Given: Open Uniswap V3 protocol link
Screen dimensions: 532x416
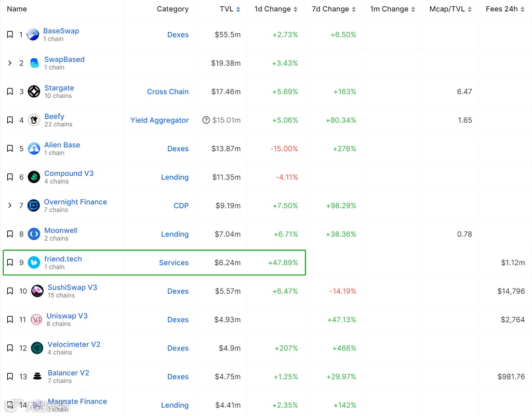Looking at the screenshot, I should (x=67, y=316).
